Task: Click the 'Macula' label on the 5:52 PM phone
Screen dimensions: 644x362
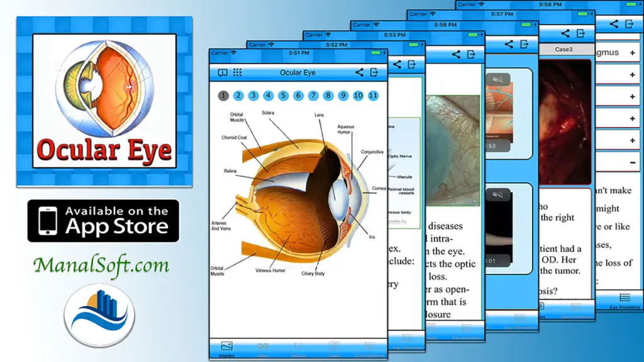Action: pyautogui.click(x=404, y=177)
